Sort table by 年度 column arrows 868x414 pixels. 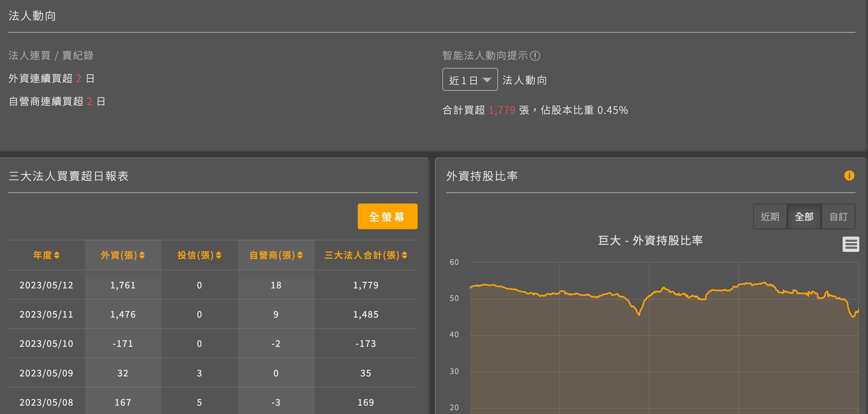(57, 255)
